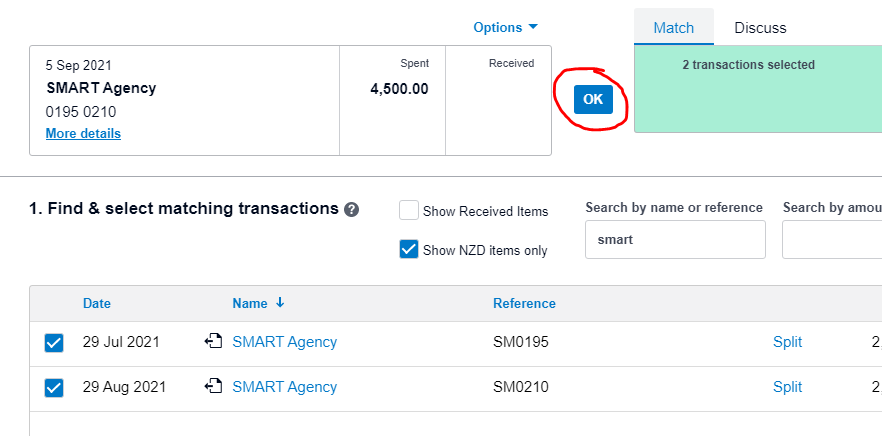Image resolution: width=882 pixels, height=436 pixels.
Task: Enable Show Received Items checkbox
Action: pyautogui.click(x=409, y=210)
